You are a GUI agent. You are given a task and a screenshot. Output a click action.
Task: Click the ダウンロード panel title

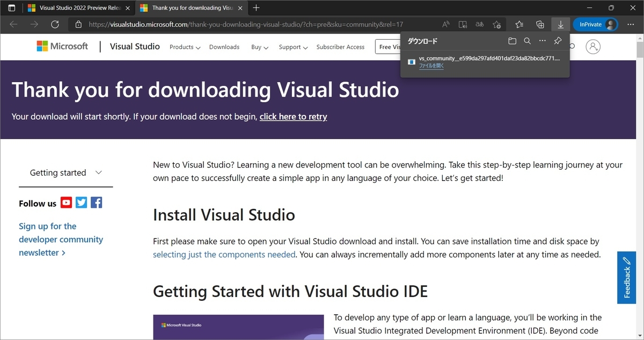(422, 41)
